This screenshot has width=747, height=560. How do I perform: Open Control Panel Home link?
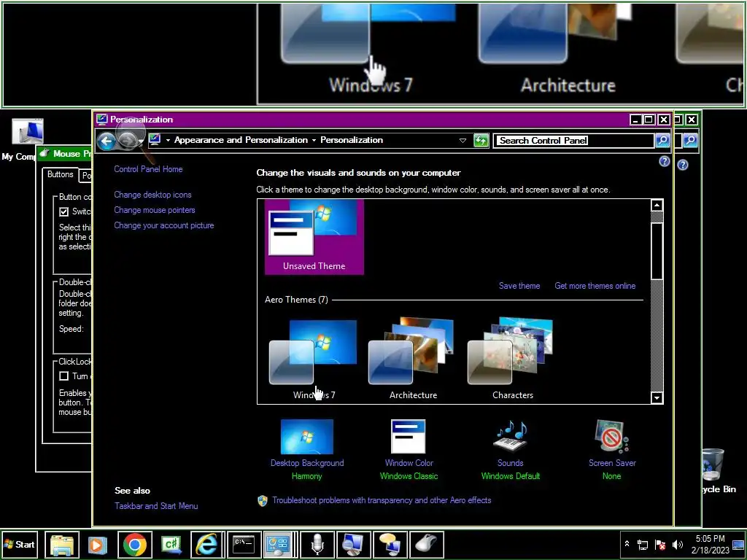(148, 169)
